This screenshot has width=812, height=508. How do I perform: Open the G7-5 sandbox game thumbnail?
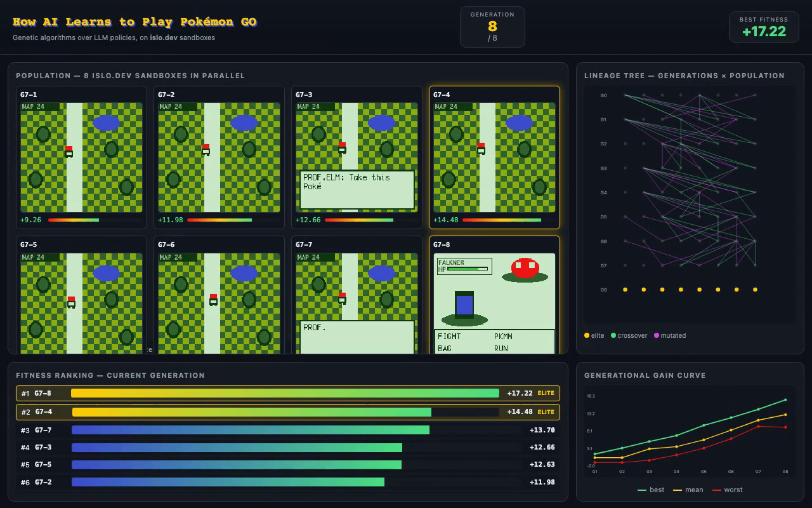pyautogui.click(x=82, y=304)
